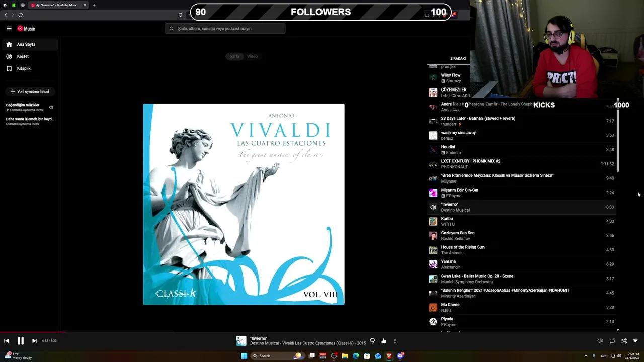
Task: Play Bakının Rəngləri by Minority Azerbaijan
Action: pos(521,293)
